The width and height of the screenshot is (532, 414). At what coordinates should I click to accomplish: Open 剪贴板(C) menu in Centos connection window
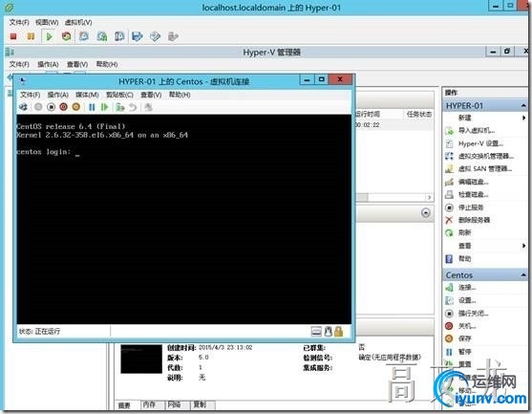point(119,95)
